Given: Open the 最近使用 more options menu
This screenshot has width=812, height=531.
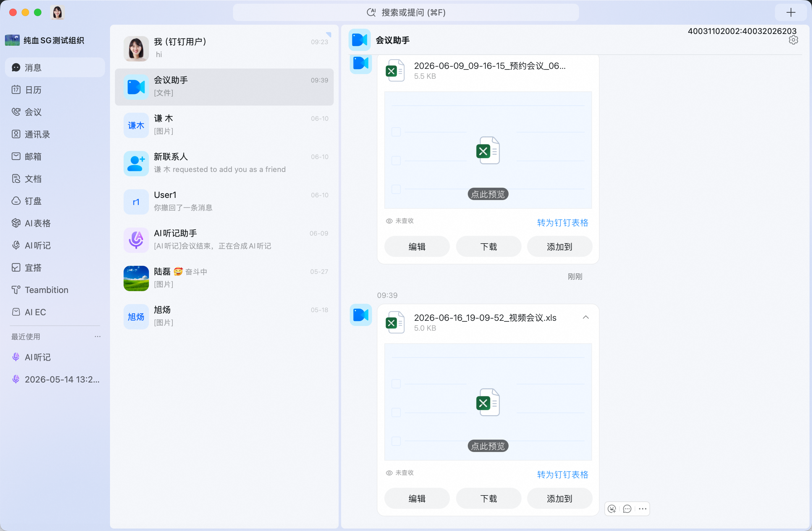Looking at the screenshot, I should pyautogui.click(x=98, y=336).
